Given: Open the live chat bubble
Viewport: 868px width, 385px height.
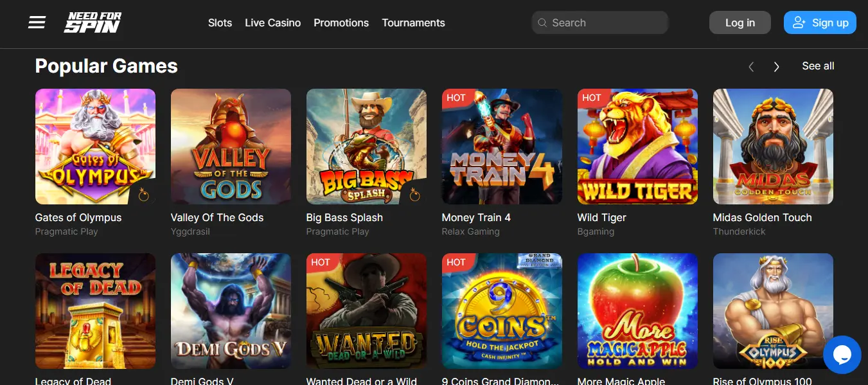Looking at the screenshot, I should point(842,355).
